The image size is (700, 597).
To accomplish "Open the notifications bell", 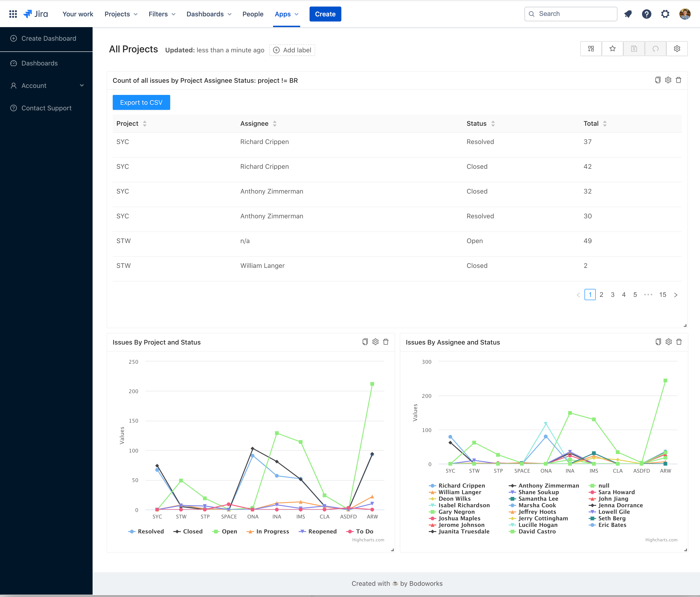I will (x=628, y=14).
